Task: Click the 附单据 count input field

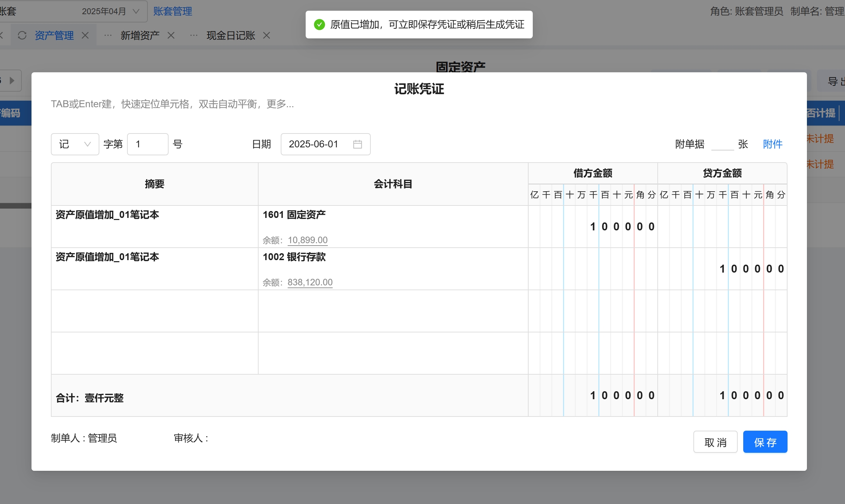Action: pyautogui.click(x=722, y=144)
